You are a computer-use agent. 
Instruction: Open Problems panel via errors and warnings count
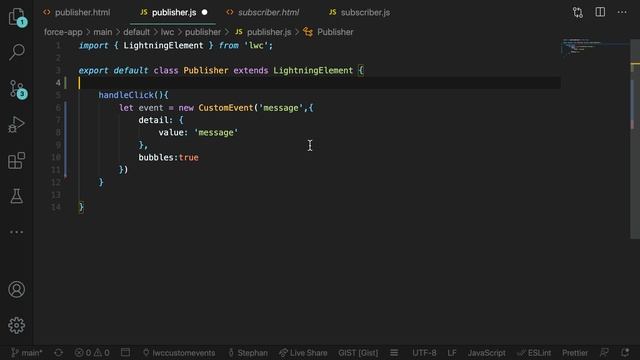92,353
